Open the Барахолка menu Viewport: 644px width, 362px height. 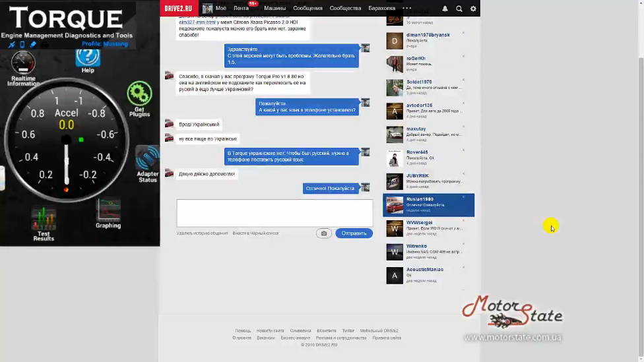pyautogui.click(x=381, y=8)
